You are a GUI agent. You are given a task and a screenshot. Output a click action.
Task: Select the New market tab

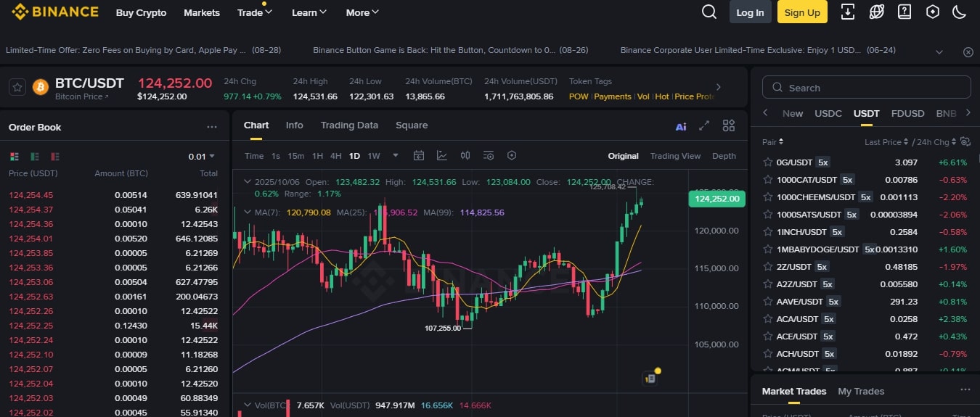pyautogui.click(x=793, y=113)
